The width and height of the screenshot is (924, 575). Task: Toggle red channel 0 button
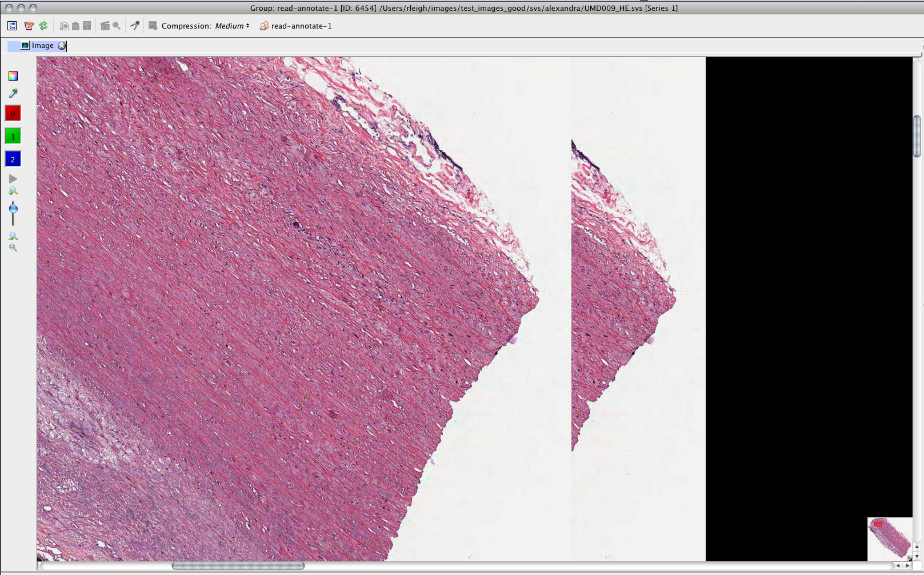click(x=13, y=114)
